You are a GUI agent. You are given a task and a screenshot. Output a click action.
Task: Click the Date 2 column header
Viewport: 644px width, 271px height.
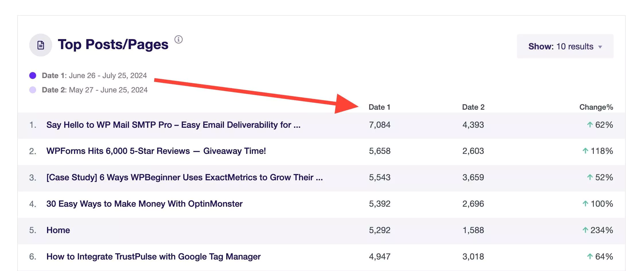[473, 107]
